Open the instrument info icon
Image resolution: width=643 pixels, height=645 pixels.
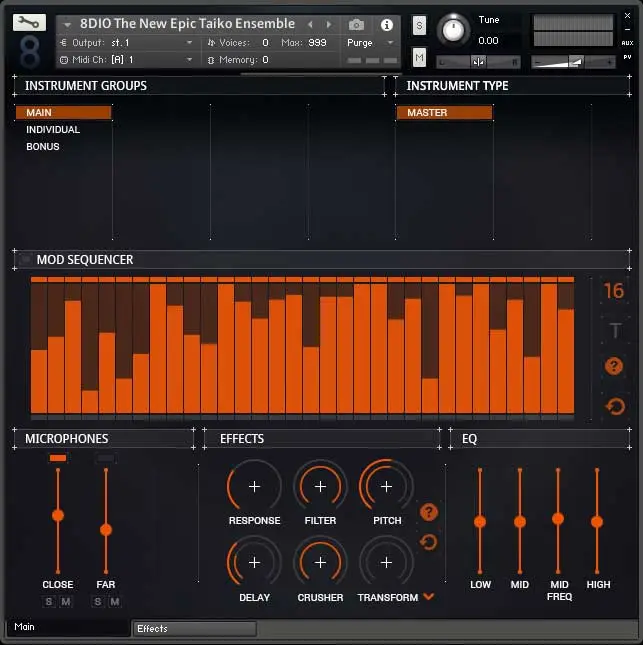click(x=386, y=25)
